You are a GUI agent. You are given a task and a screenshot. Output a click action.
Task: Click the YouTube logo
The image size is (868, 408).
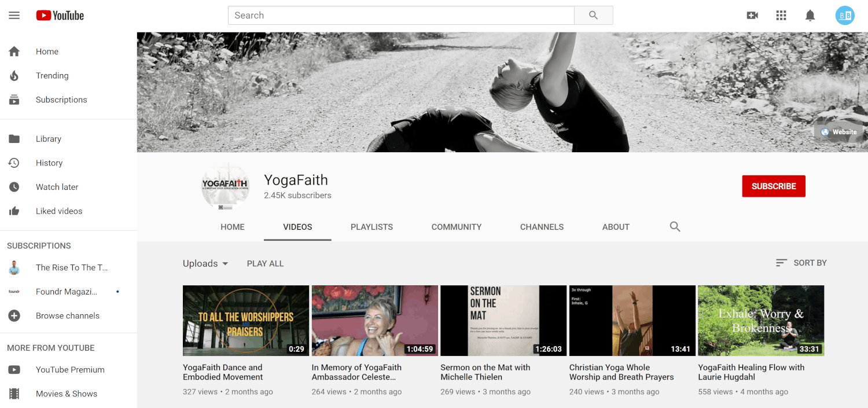click(x=60, y=16)
